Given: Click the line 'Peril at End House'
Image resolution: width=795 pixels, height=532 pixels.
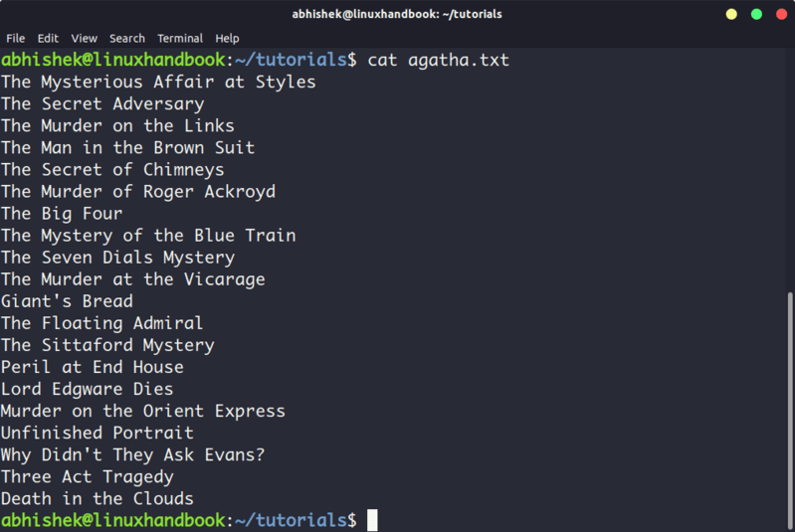Looking at the screenshot, I should tap(93, 367).
